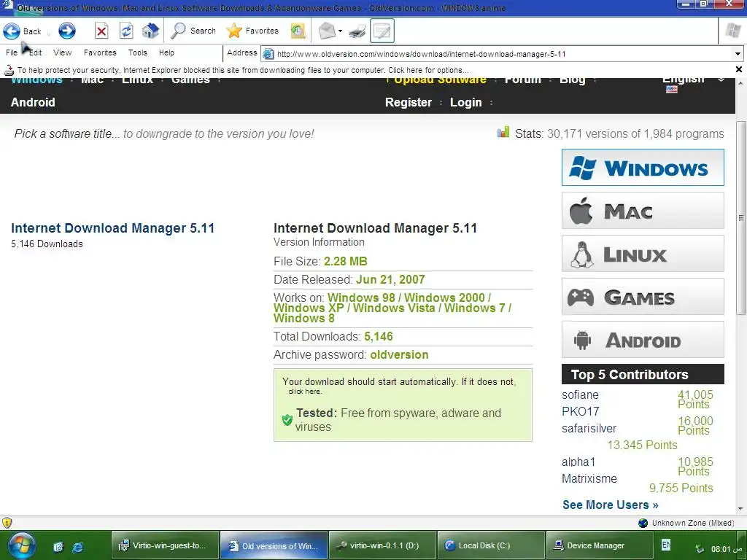Open the Upload Software link
Viewport: 747px width, 560px height.
[440, 80]
